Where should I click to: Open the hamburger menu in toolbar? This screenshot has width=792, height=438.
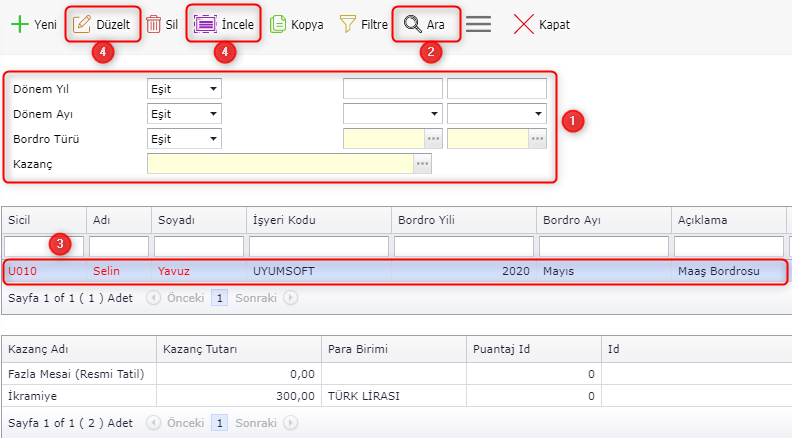tap(478, 24)
